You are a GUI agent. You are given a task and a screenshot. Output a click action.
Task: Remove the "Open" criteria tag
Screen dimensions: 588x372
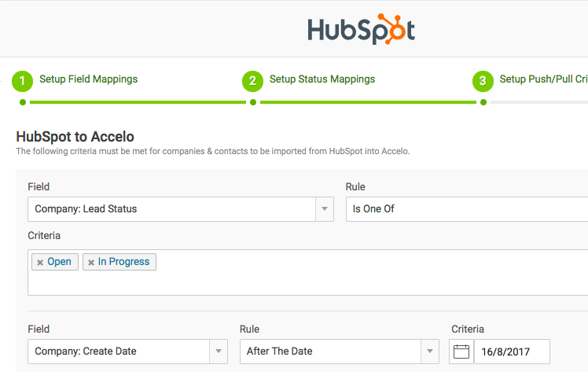coord(40,263)
